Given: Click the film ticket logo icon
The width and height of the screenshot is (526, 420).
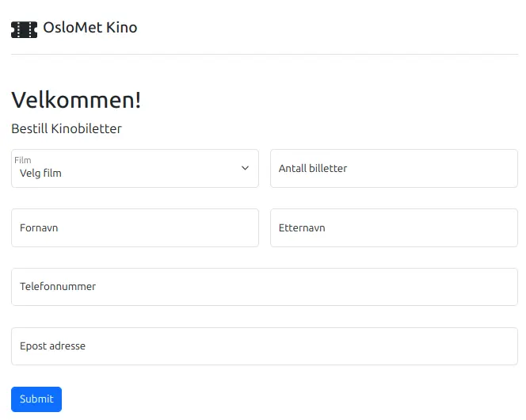Looking at the screenshot, I should 24,29.
